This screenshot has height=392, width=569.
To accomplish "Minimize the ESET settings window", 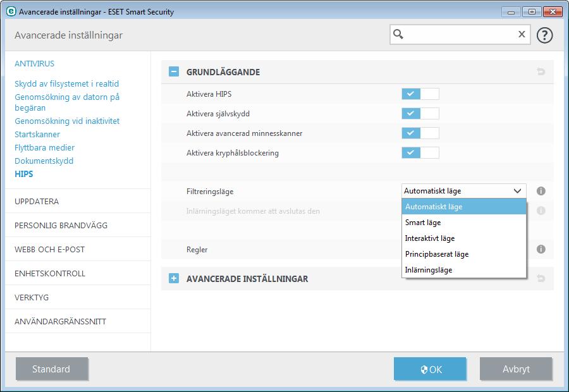I will click(x=511, y=12).
